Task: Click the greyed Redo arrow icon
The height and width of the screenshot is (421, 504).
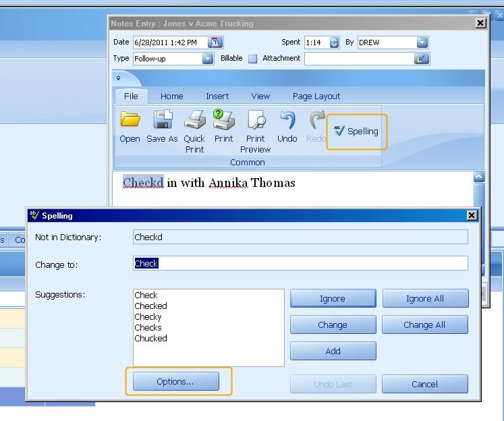Action: click(316, 119)
